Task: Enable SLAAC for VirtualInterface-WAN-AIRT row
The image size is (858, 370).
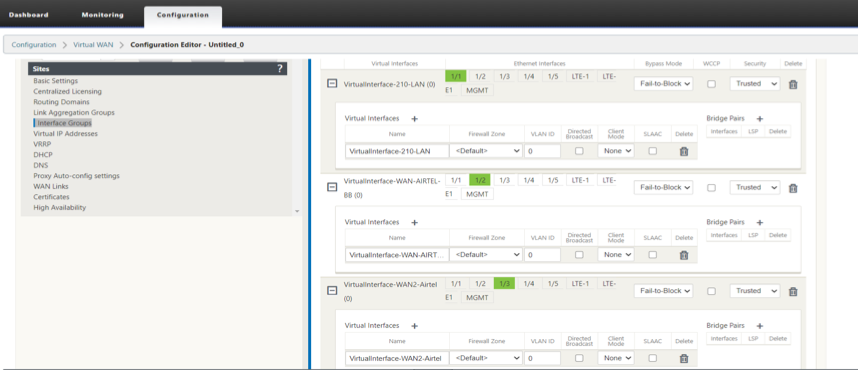Action: [x=653, y=255]
